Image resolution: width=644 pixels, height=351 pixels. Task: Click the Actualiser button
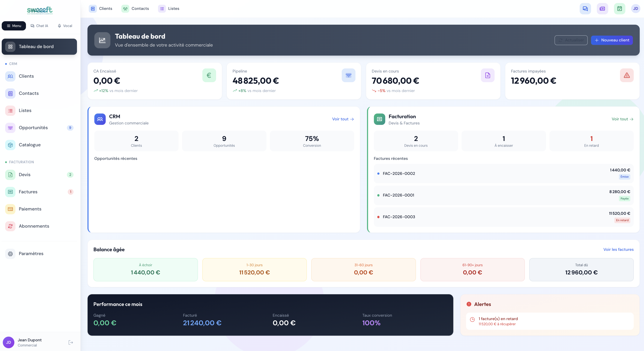571,40
